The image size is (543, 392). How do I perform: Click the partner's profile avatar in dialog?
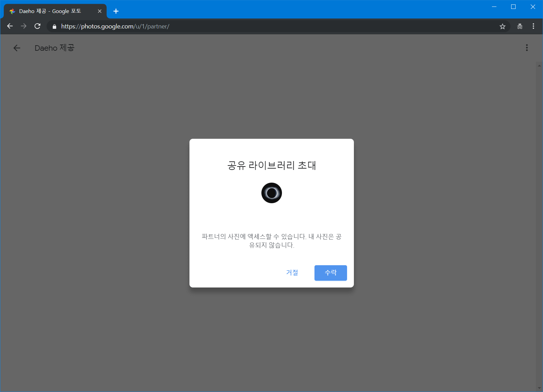pos(271,193)
